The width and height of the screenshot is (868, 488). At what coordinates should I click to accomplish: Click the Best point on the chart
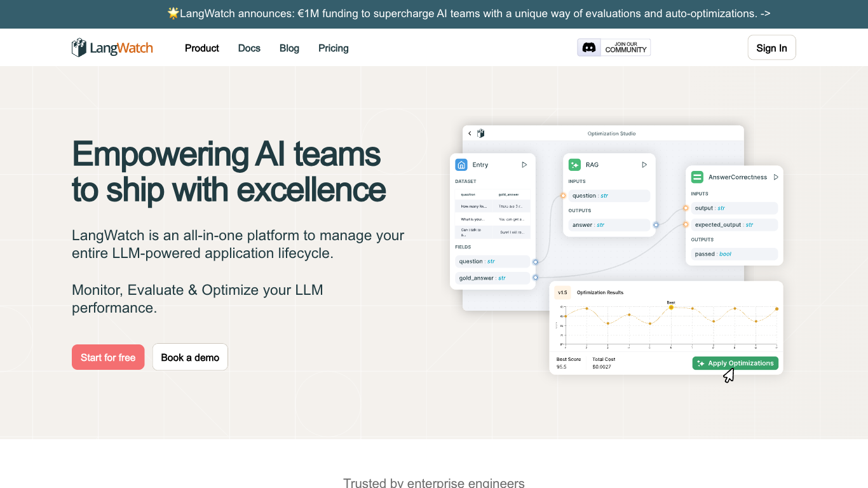(671, 308)
